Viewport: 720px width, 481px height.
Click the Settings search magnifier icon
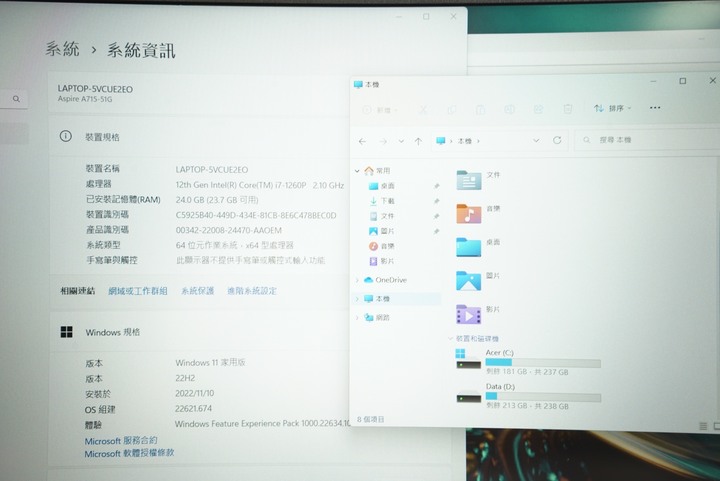click(17, 99)
